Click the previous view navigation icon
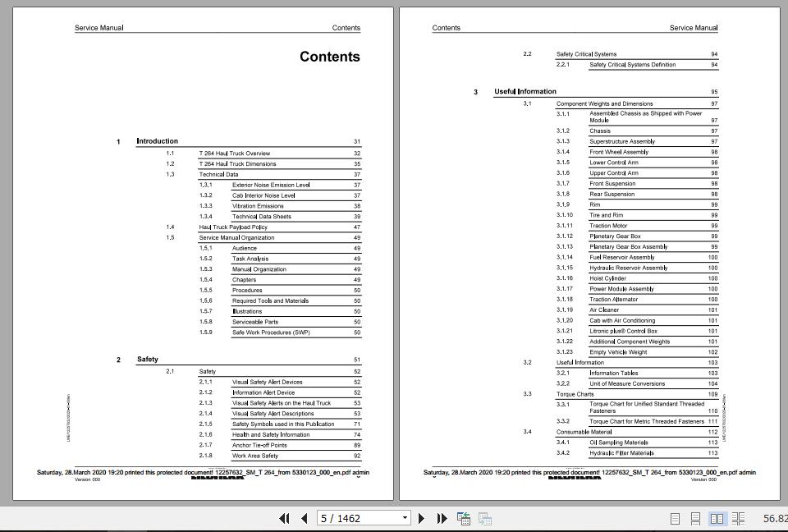 (463, 518)
